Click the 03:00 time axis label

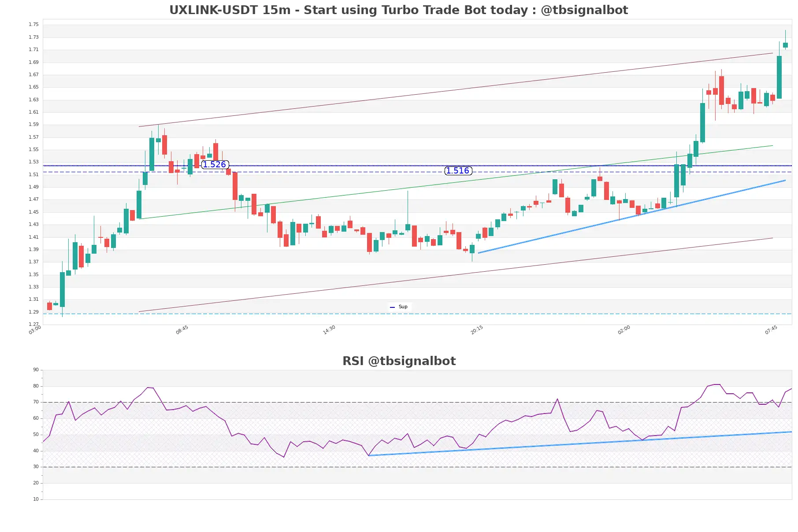click(35, 330)
